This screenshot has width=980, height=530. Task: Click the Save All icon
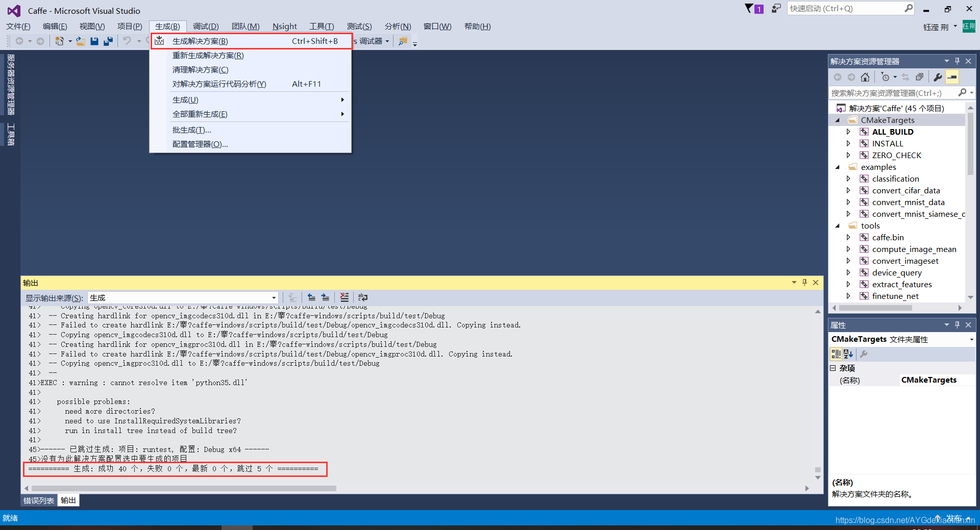(108, 41)
